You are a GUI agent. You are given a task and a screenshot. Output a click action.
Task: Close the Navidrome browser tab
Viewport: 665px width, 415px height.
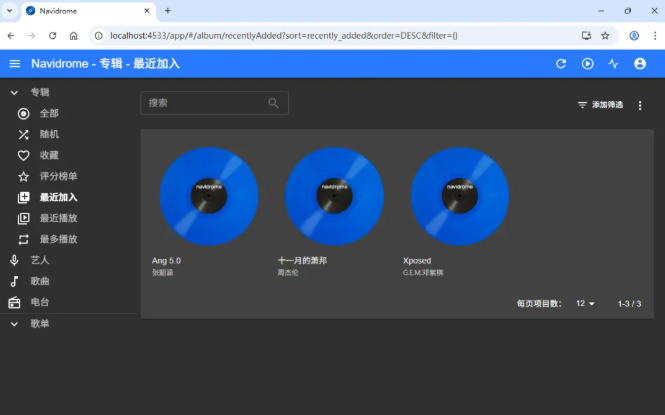[147, 11]
